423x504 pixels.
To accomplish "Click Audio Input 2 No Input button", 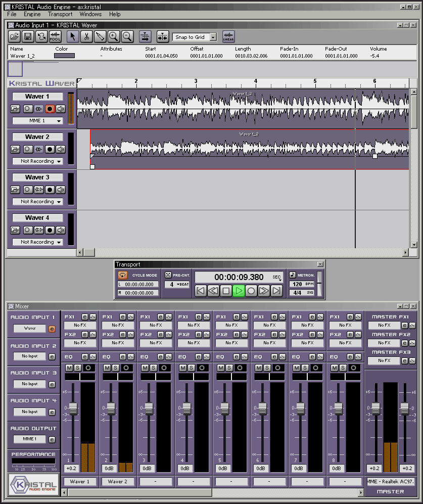I will pos(29,356).
